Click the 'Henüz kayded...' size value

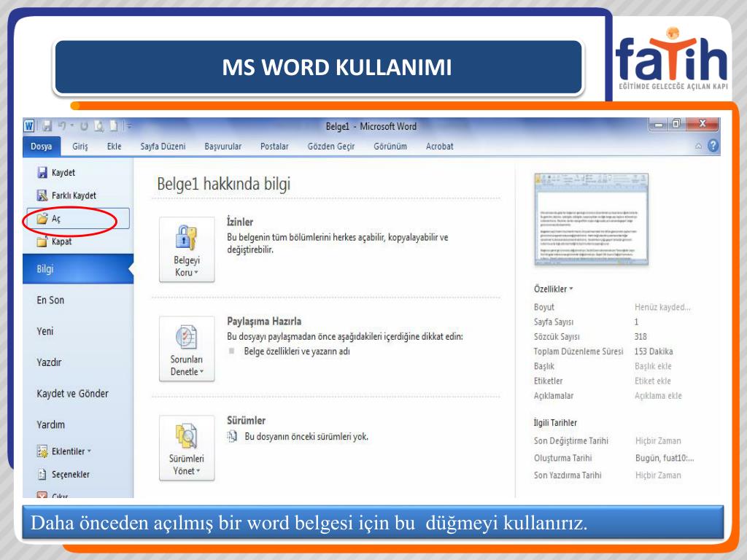[662, 307]
